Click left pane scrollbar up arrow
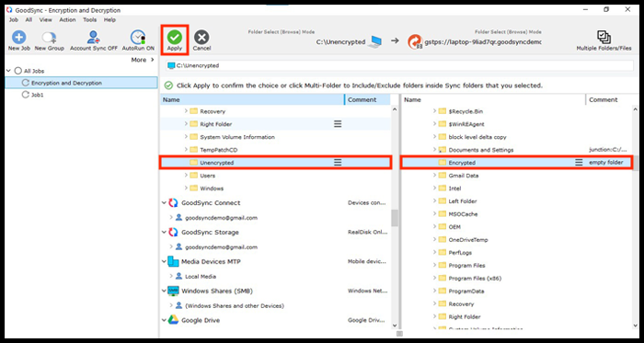This screenshot has height=343, width=644. point(395,109)
